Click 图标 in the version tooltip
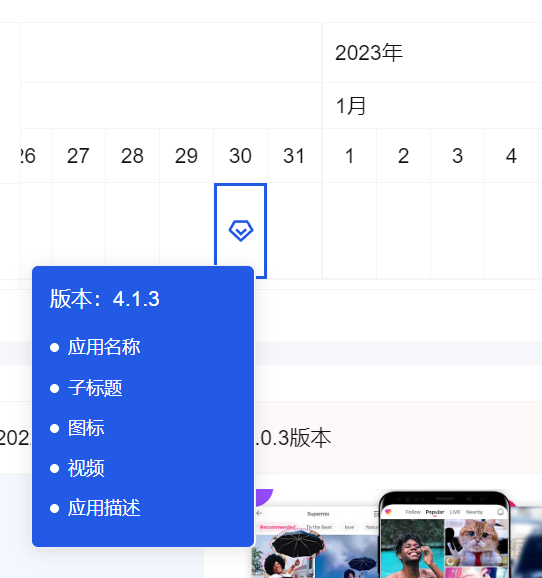Viewport: 542px width, 578px height. (86, 428)
